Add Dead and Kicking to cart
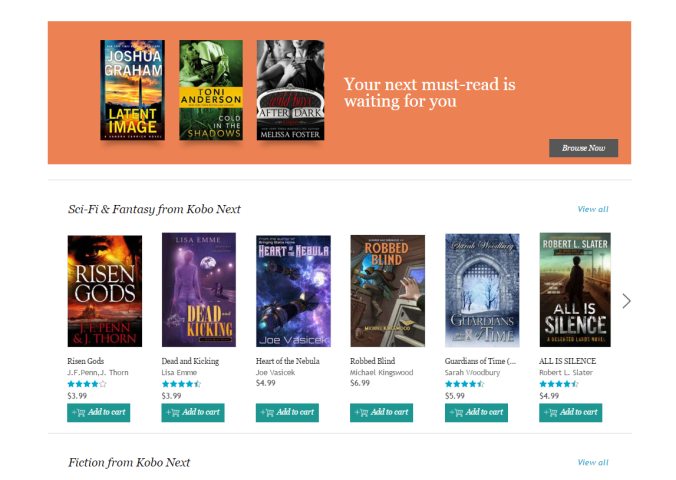Screen dimensions: 676x480 [x=192, y=412]
